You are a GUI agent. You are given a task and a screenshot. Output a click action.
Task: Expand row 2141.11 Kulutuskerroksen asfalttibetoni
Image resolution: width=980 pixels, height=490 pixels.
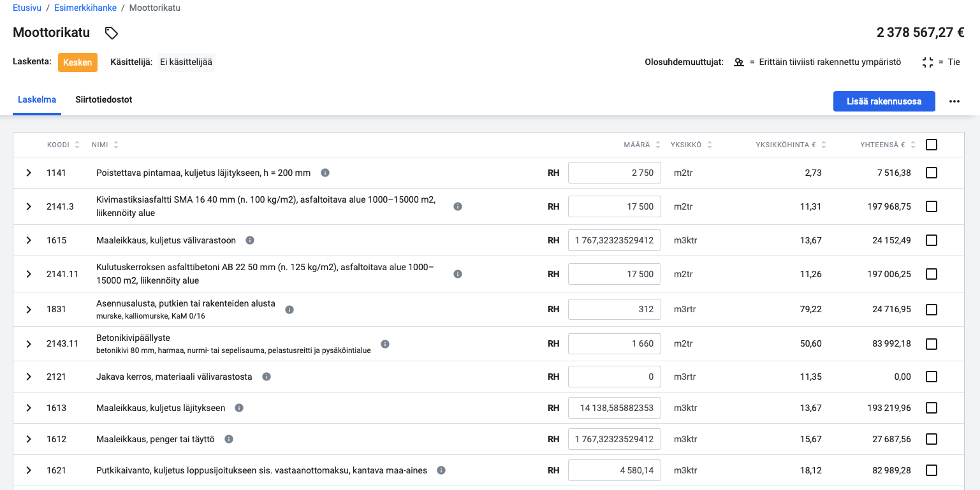(29, 274)
